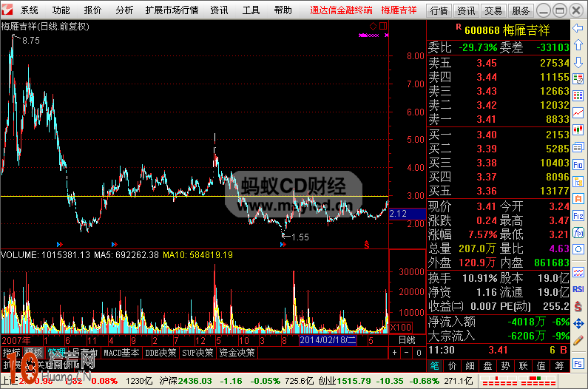Click the red split-window icon atop the chart
Image resolution: width=588 pixels, height=389 pixels.
(x=383, y=26)
